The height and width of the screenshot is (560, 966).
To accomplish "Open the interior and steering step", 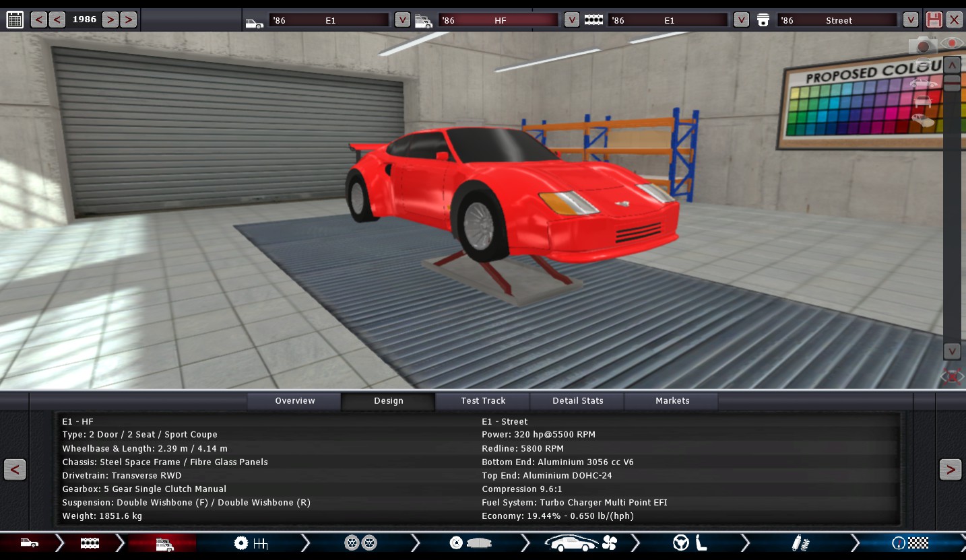I will (690, 543).
